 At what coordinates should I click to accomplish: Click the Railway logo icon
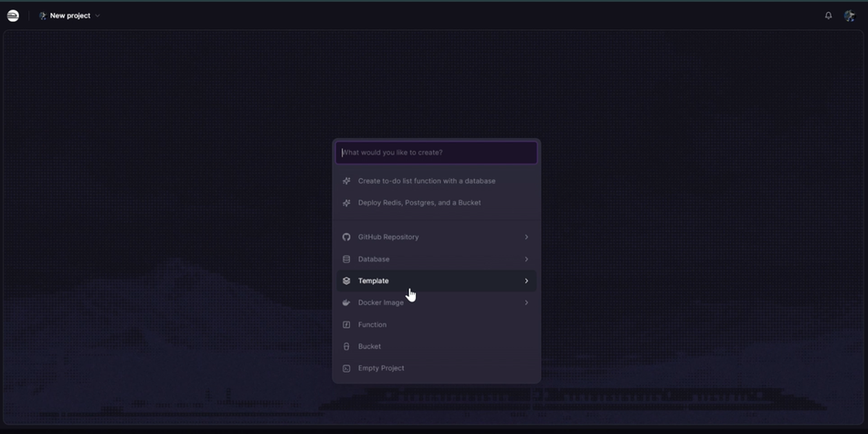tap(13, 16)
